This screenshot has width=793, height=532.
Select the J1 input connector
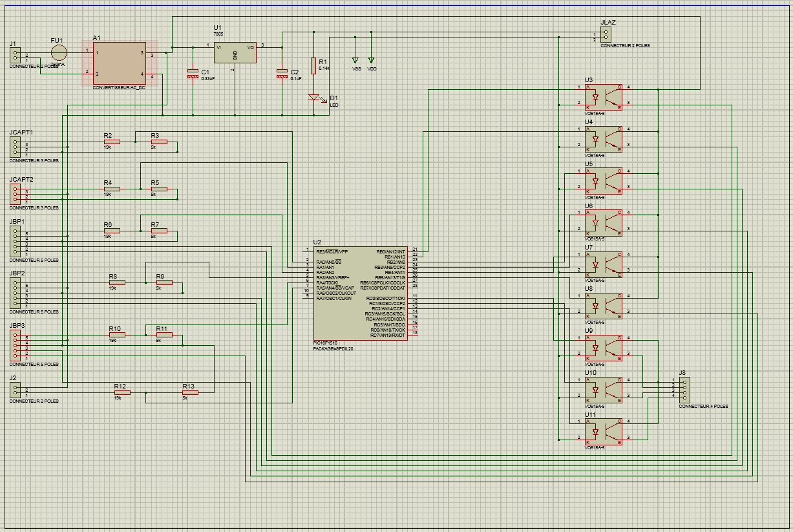15,56
